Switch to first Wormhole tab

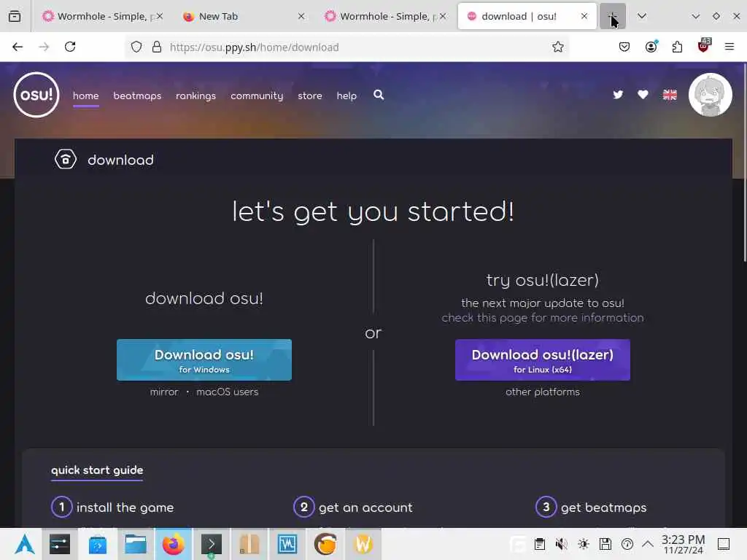101,16
